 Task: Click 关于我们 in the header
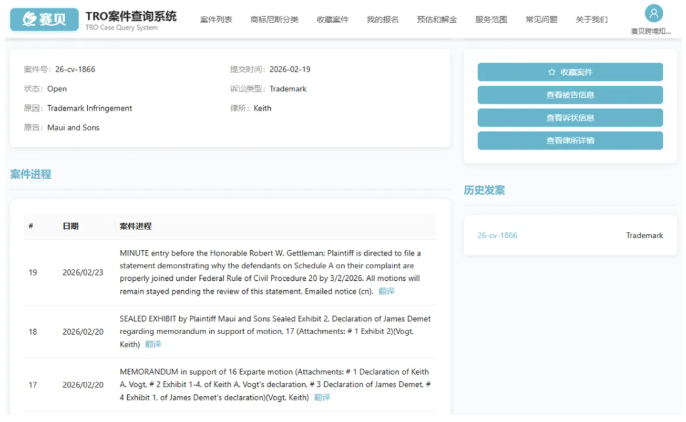click(x=591, y=20)
